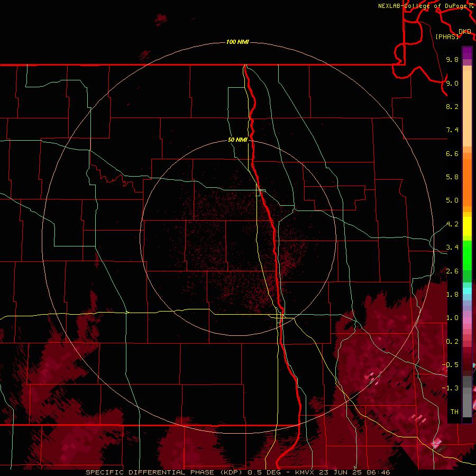Click the 9.0 scale value
The height and width of the screenshot is (476, 476).
point(452,83)
